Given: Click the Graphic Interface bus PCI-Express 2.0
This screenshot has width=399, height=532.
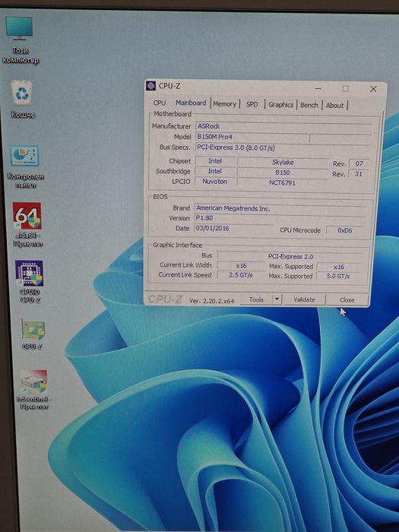Looking at the screenshot, I should pyautogui.click(x=290, y=257).
